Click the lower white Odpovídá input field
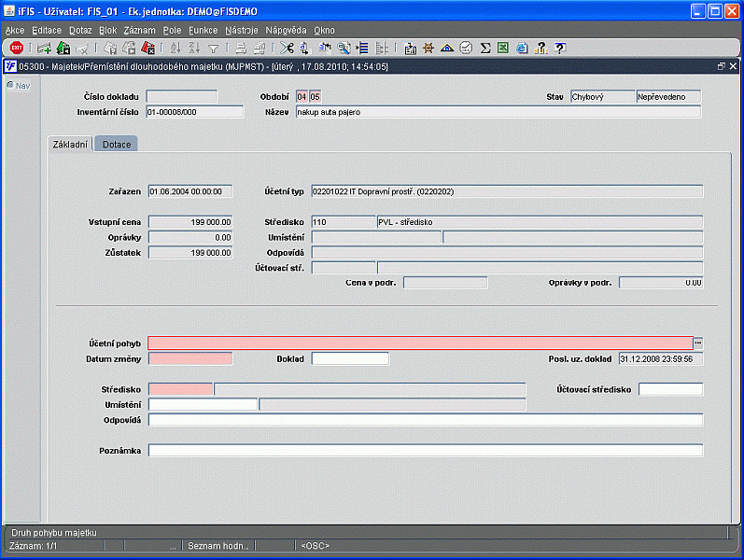The width and height of the screenshot is (744, 560). [426, 419]
